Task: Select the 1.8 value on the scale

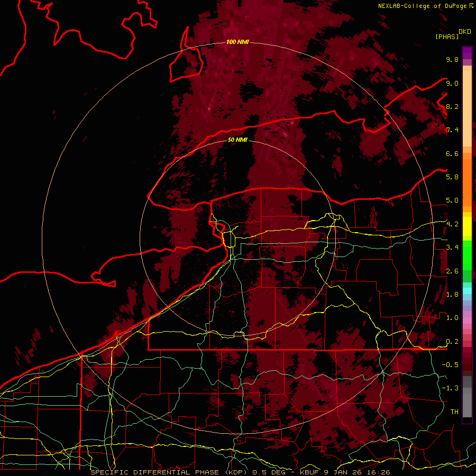Action: tap(452, 294)
